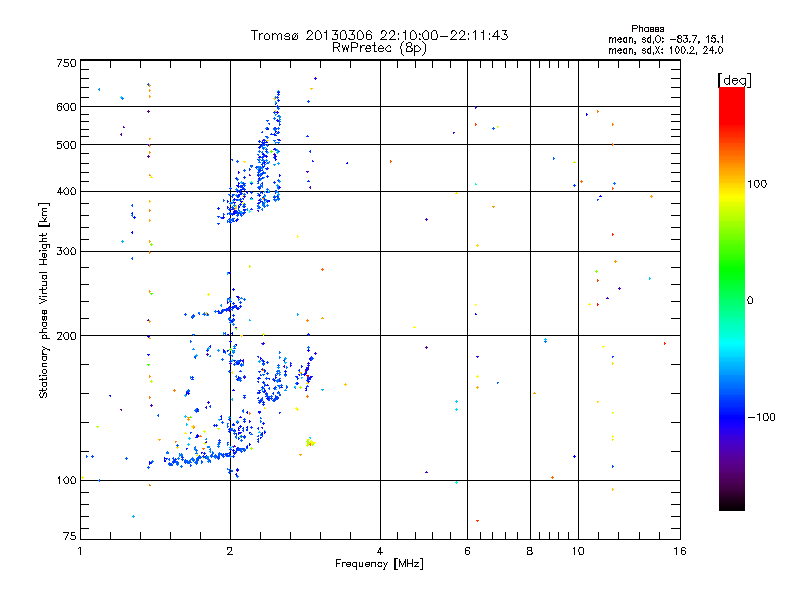
Task: Click the x-axis tick label '1'
Action: pyautogui.click(x=80, y=551)
